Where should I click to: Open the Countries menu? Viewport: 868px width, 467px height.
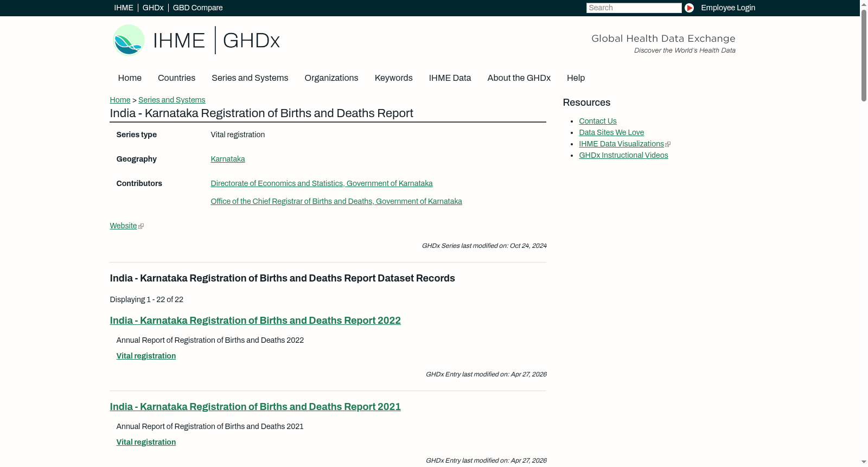click(176, 78)
